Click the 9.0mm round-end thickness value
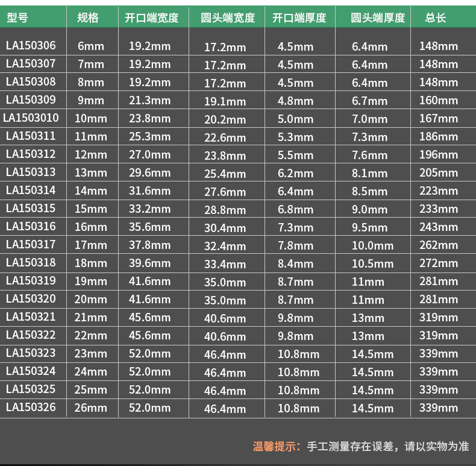 click(370, 209)
